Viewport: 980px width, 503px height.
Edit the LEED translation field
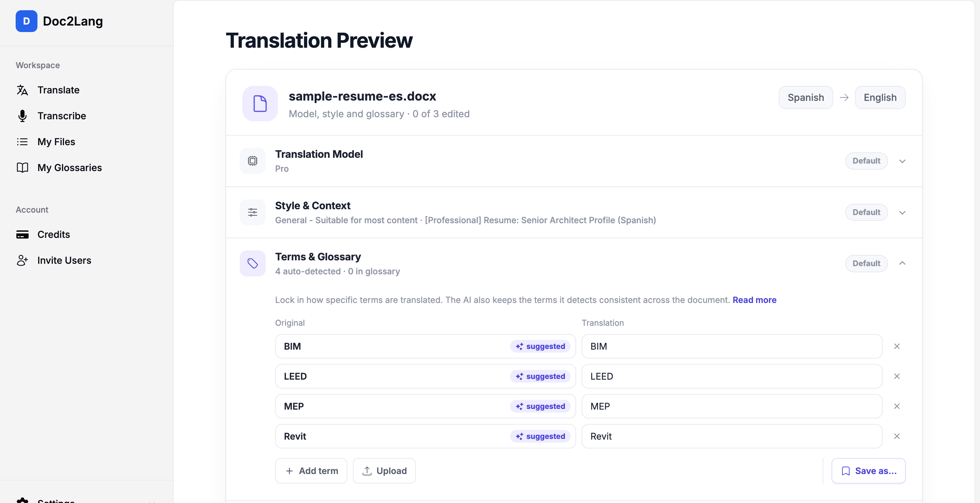pos(731,376)
